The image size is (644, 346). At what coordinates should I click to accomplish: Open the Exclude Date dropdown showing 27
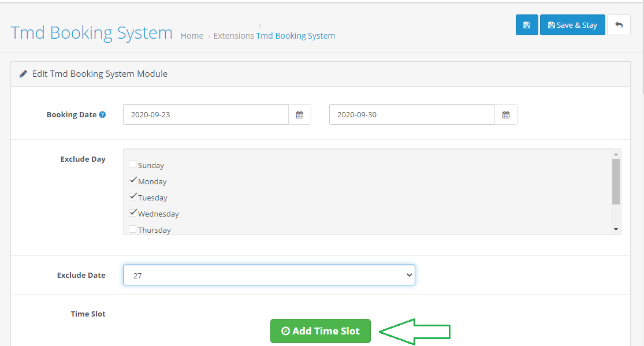pos(269,275)
